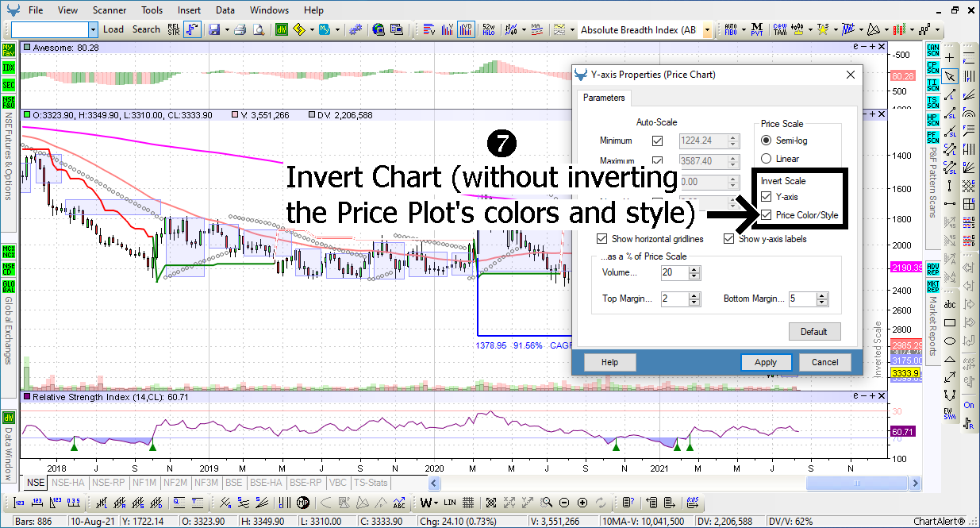The width and height of the screenshot is (980, 528).
Task: Open the File menu
Action: coord(36,10)
